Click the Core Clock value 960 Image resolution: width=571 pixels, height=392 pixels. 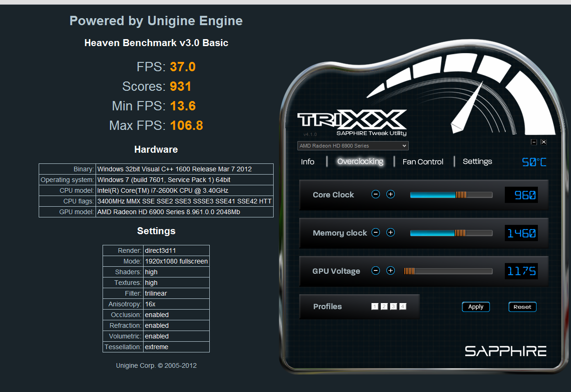tap(521, 195)
